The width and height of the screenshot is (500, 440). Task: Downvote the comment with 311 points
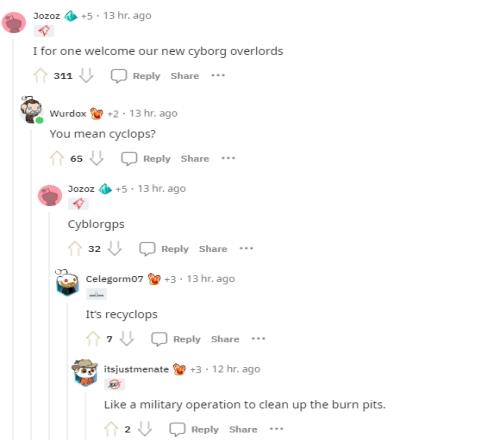pyautogui.click(x=86, y=76)
